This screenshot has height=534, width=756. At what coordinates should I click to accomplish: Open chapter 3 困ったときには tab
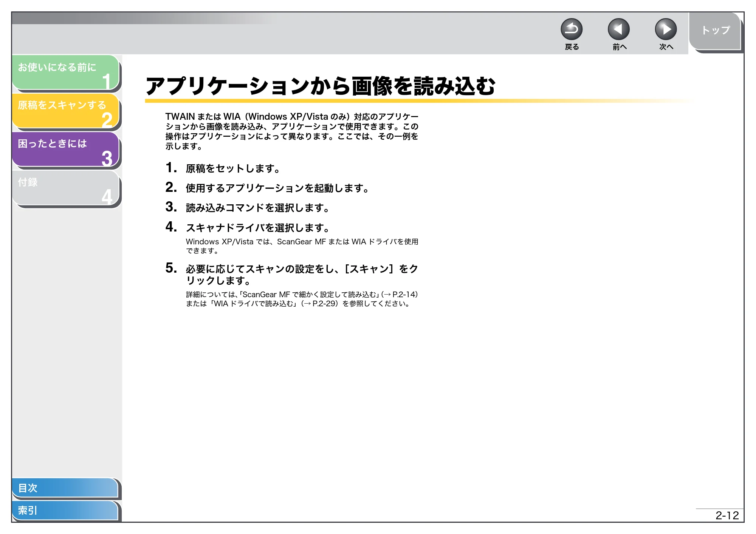click(65, 149)
